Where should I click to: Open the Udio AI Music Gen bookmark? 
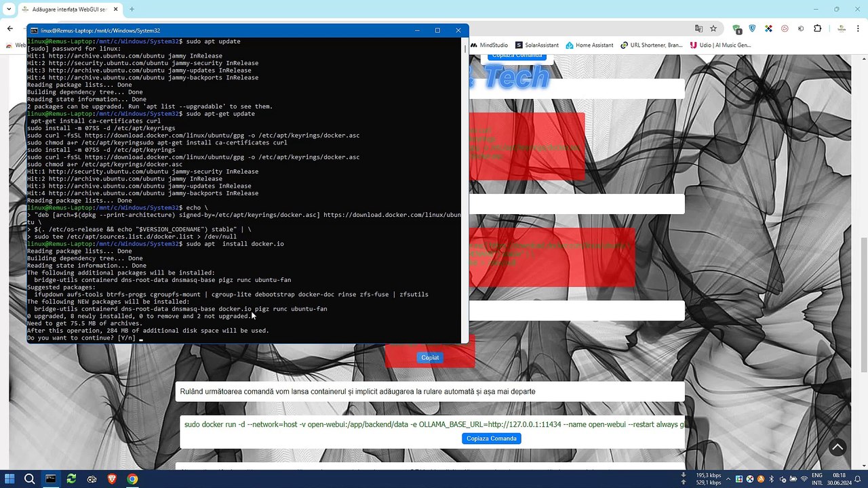pos(720,45)
